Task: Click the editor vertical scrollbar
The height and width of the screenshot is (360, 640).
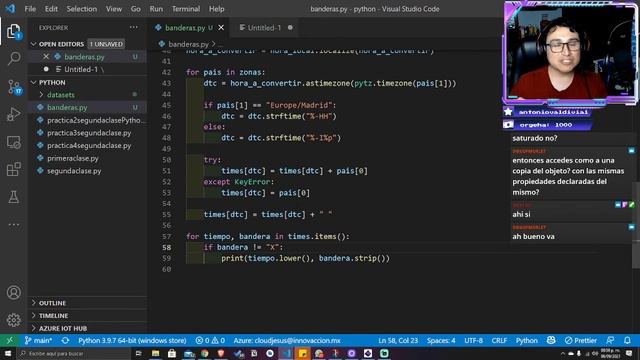Action: point(636,224)
